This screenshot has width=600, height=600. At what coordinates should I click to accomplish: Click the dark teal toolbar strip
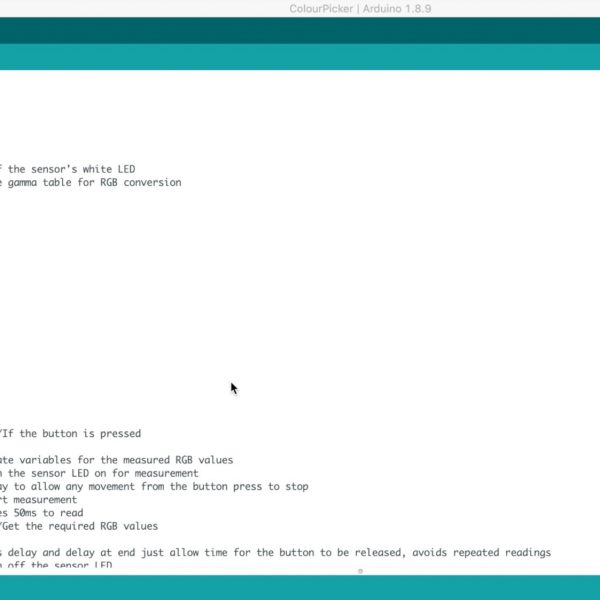pyautogui.click(x=300, y=30)
